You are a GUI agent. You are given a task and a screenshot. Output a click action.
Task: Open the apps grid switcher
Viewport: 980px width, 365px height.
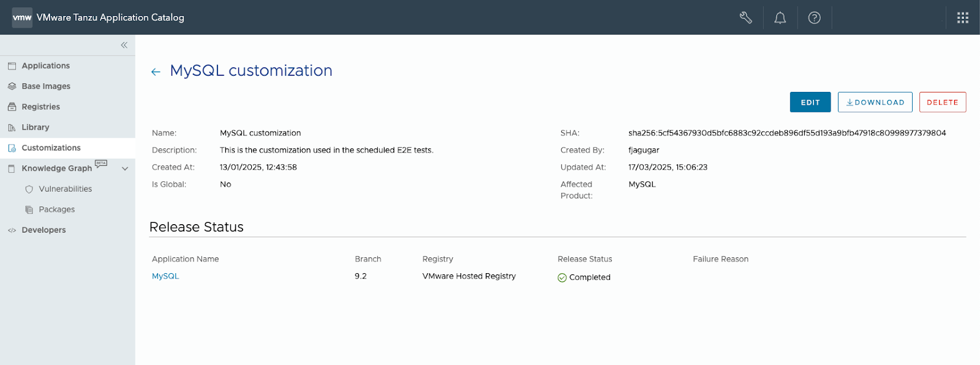coord(963,18)
